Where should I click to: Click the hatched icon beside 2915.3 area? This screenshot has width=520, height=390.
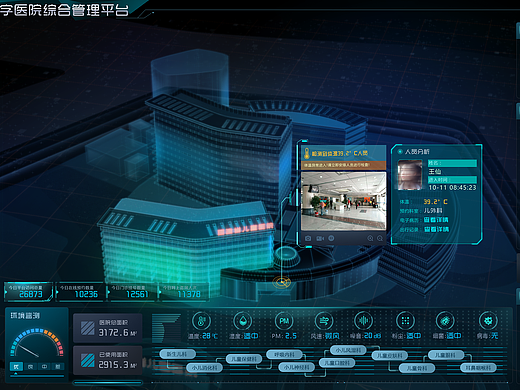88,360
